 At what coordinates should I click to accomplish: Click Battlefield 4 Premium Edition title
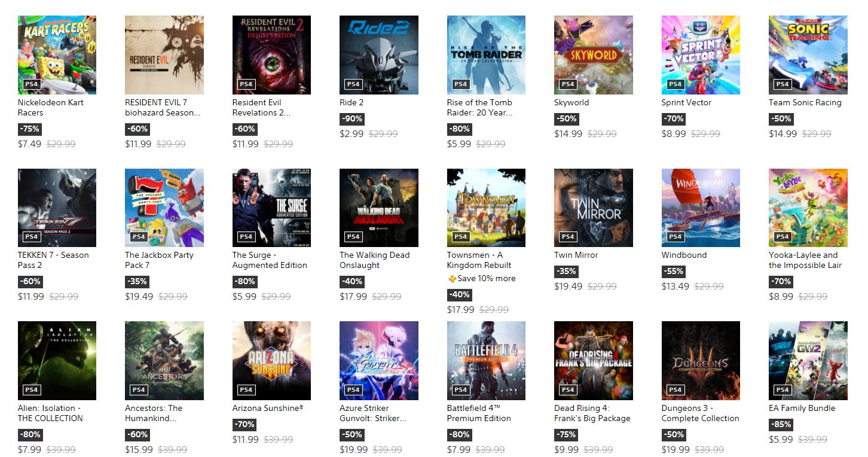point(479,413)
